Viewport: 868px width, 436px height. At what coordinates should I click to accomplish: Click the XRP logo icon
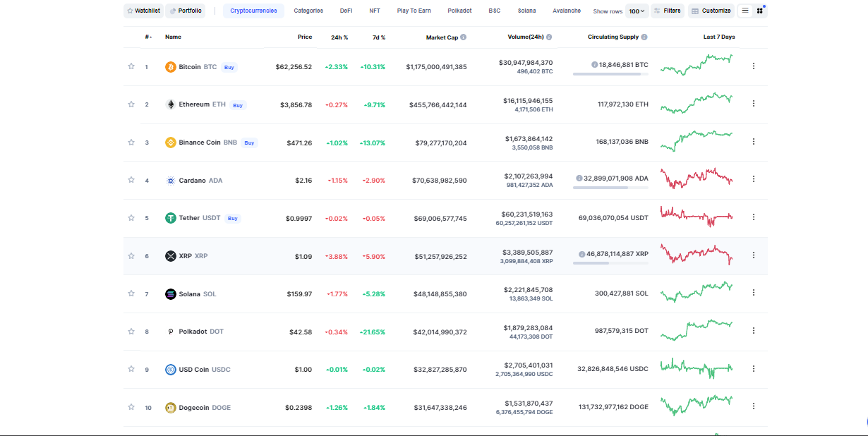pyautogui.click(x=171, y=256)
